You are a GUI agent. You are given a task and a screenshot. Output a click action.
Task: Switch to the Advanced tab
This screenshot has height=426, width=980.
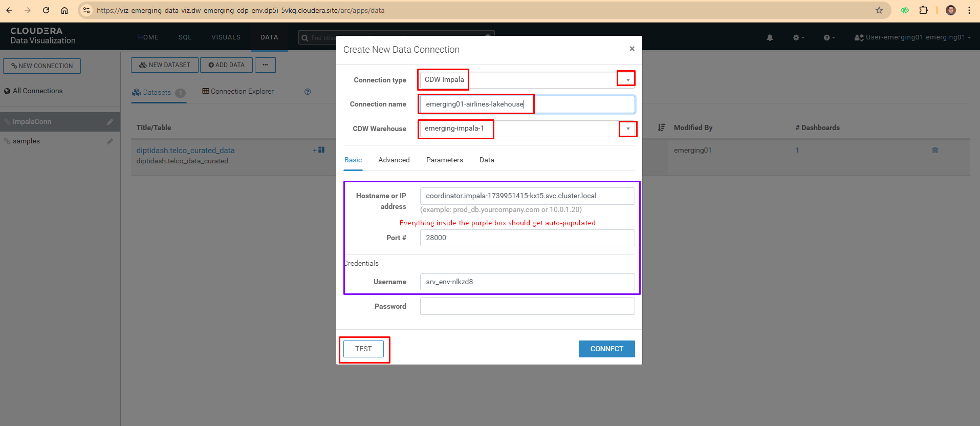point(394,160)
